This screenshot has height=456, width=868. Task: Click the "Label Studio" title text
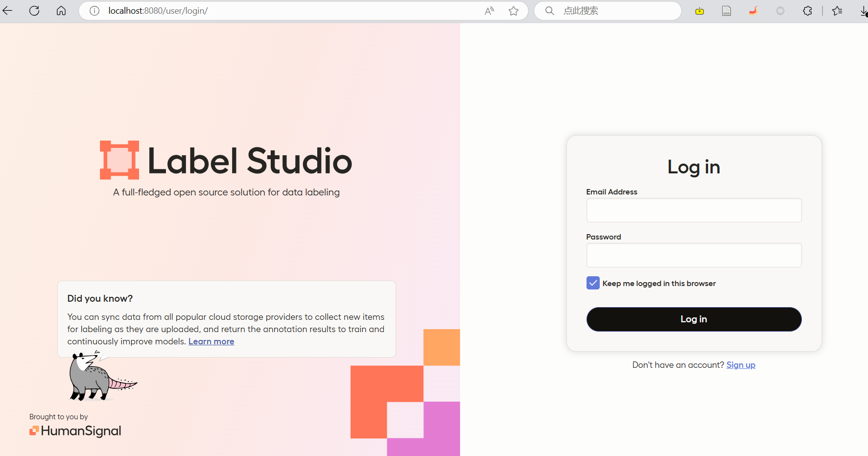(x=250, y=161)
